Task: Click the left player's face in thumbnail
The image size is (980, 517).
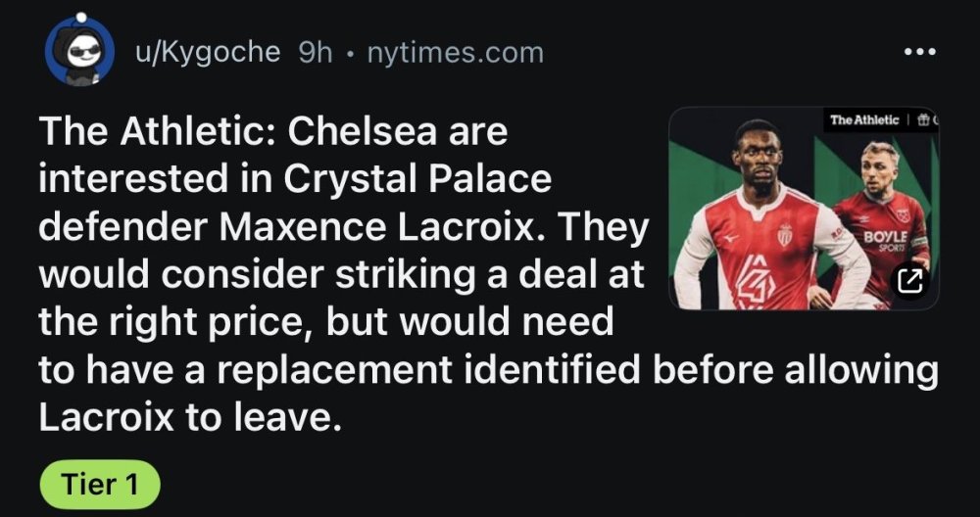Action: [x=760, y=158]
